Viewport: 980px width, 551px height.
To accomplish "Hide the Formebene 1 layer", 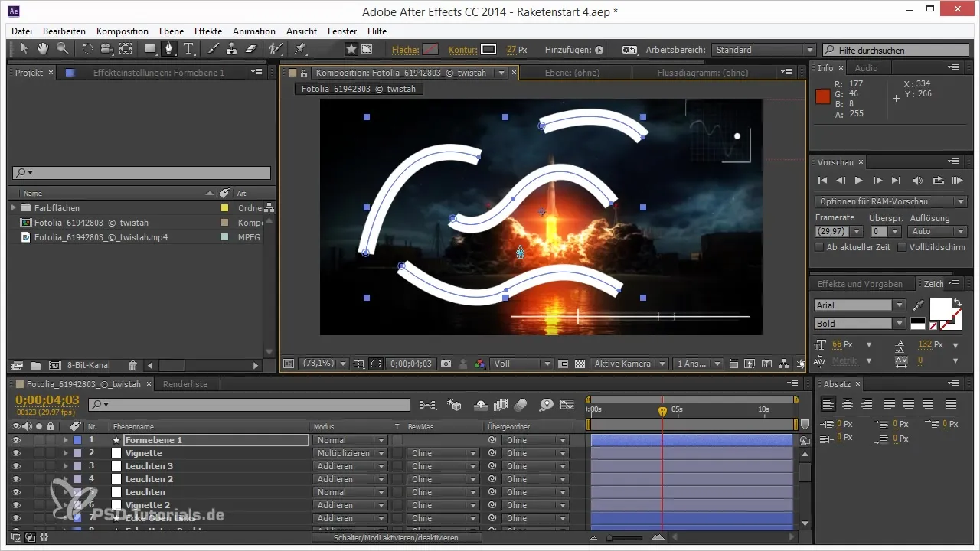I will (16, 440).
